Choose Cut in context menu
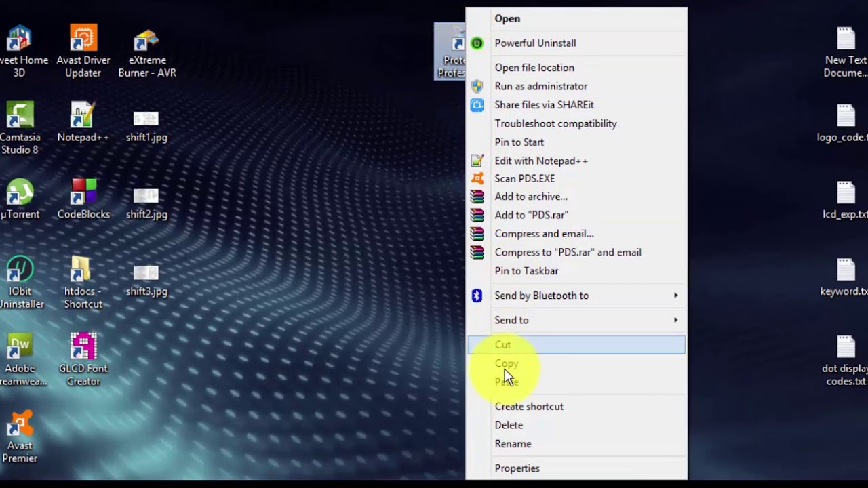The width and height of the screenshot is (868, 488). point(576,344)
